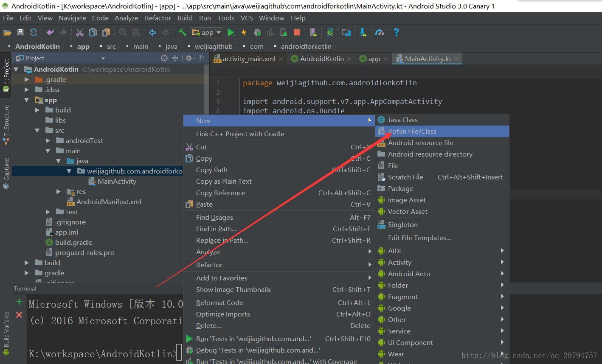Click the Make Project hammer icon
Screen dimensions: 602x364
coord(182,32)
